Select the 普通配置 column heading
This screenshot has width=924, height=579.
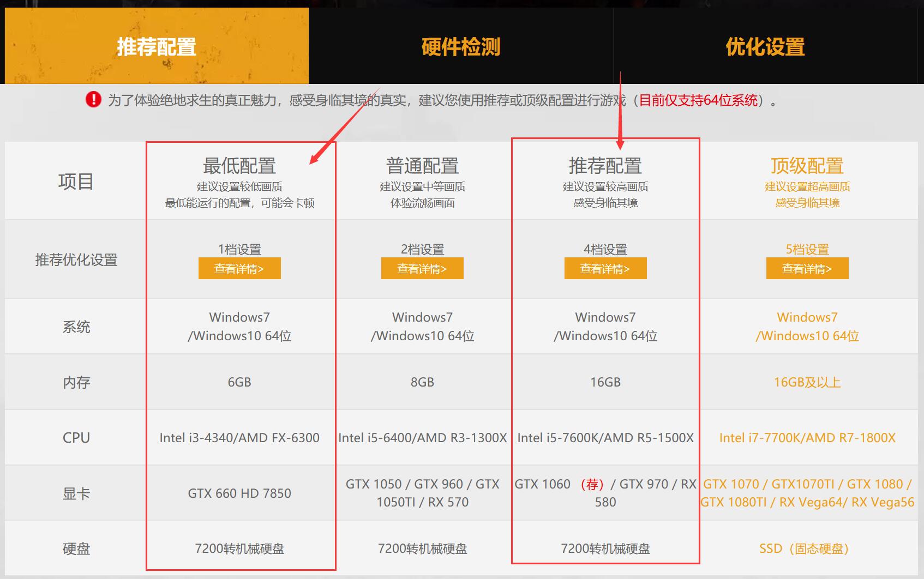422,166
